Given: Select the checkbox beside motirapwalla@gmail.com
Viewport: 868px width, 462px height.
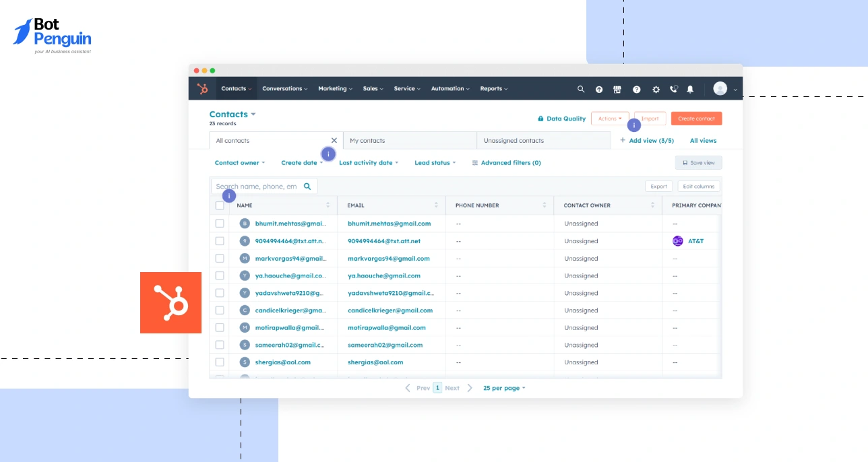Looking at the screenshot, I should [x=220, y=327].
